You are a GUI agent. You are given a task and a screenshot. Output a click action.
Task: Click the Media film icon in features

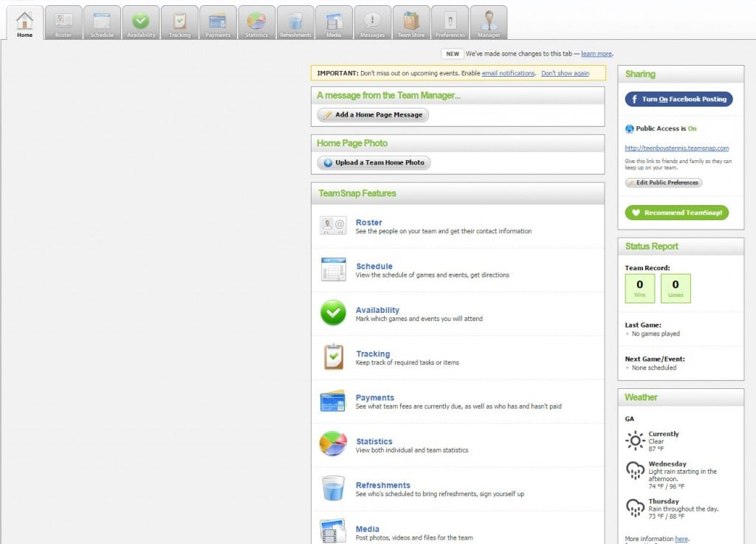point(333,531)
